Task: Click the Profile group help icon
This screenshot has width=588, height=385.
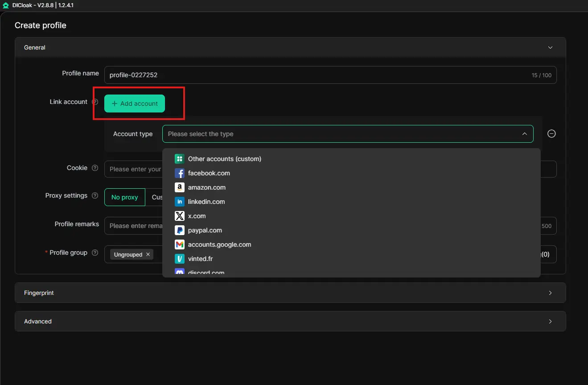Action: (x=95, y=253)
